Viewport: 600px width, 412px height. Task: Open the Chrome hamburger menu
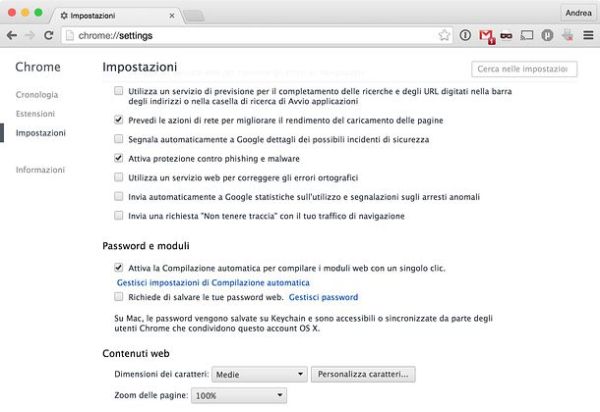[x=585, y=35]
